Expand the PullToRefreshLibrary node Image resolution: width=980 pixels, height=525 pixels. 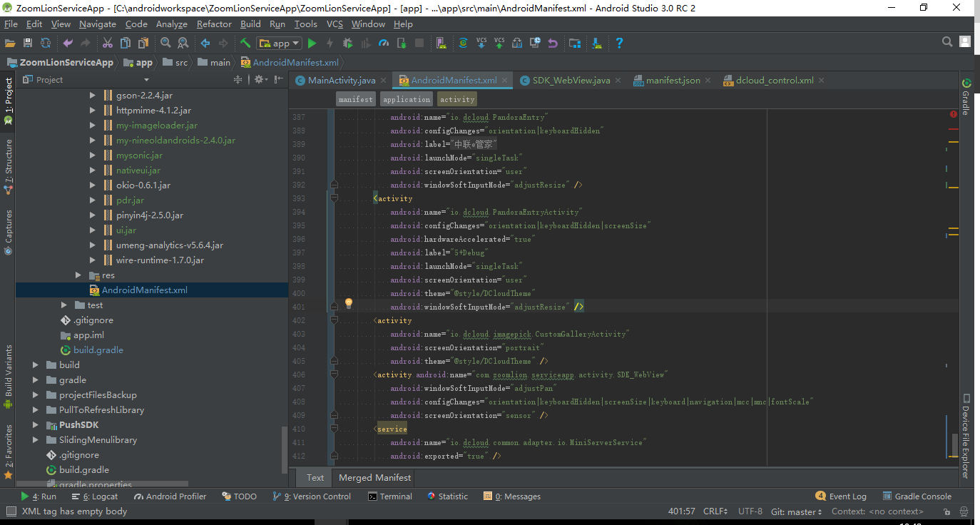pyautogui.click(x=36, y=409)
